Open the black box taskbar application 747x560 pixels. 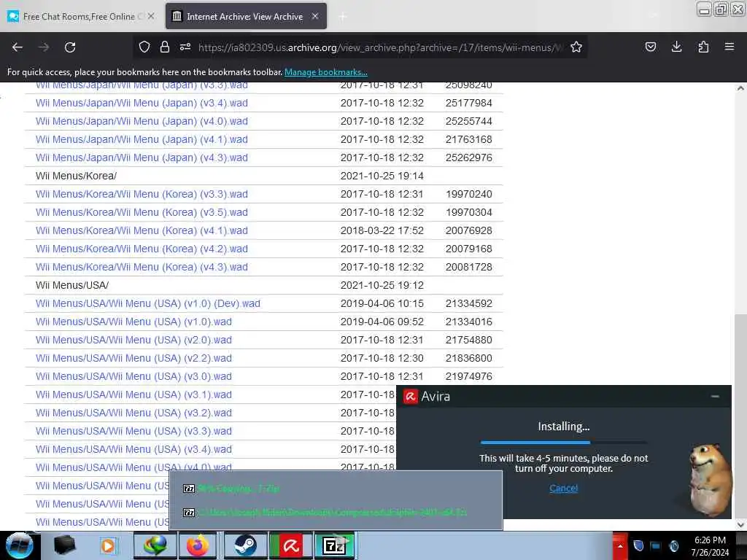pyautogui.click(x=65, y=545)
